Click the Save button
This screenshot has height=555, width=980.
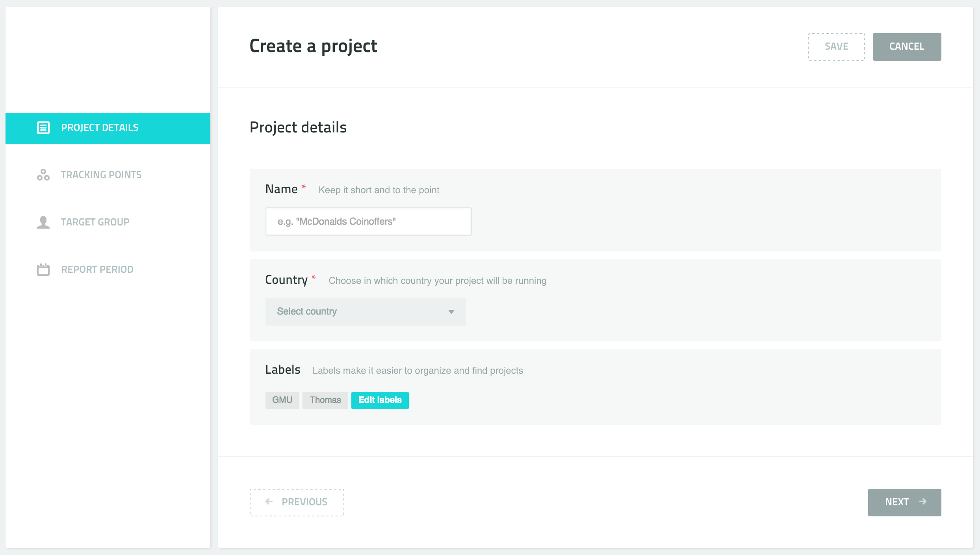[x=837, y=47]
